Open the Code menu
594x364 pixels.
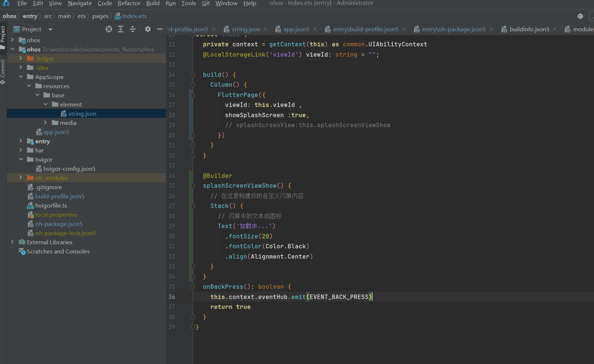pos(105,3)
